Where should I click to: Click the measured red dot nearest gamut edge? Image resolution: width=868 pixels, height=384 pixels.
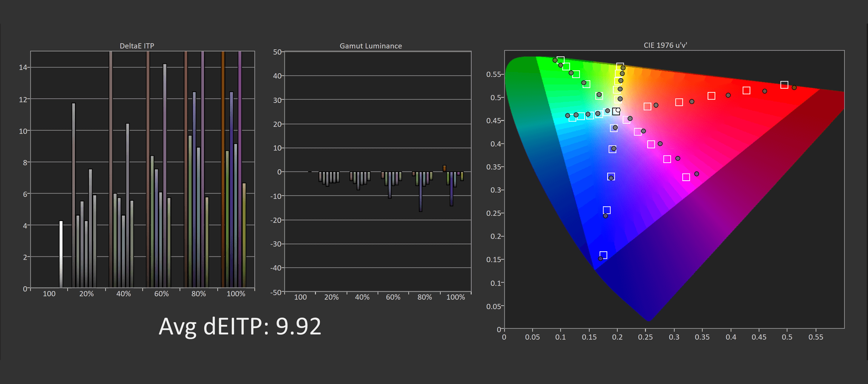pyautogui.click(x=794, y=88)
